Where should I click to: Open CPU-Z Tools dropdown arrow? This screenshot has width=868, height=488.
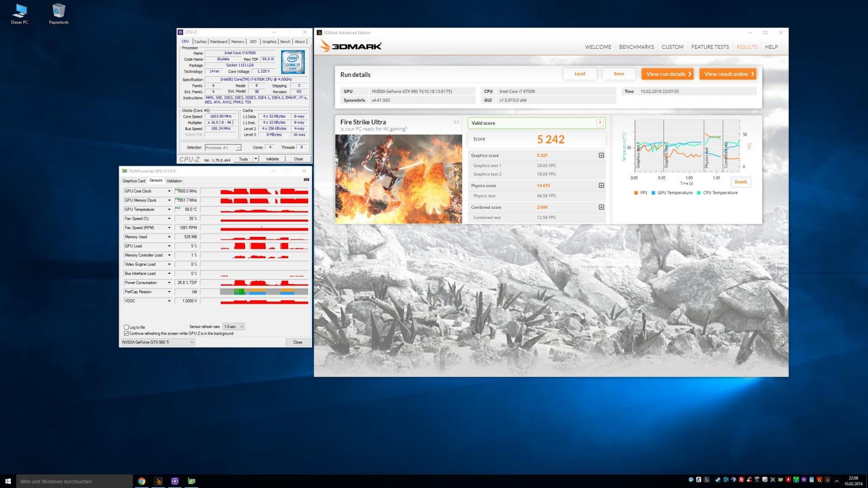[256, 159]
